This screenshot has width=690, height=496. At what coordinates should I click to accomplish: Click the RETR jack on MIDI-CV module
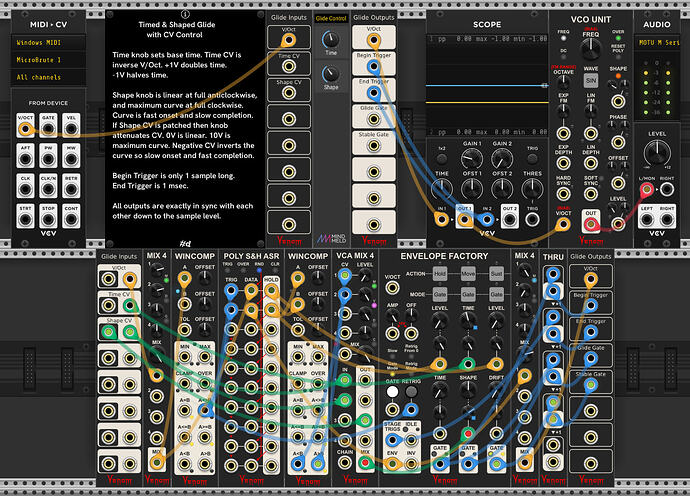[x=71, y=189]
